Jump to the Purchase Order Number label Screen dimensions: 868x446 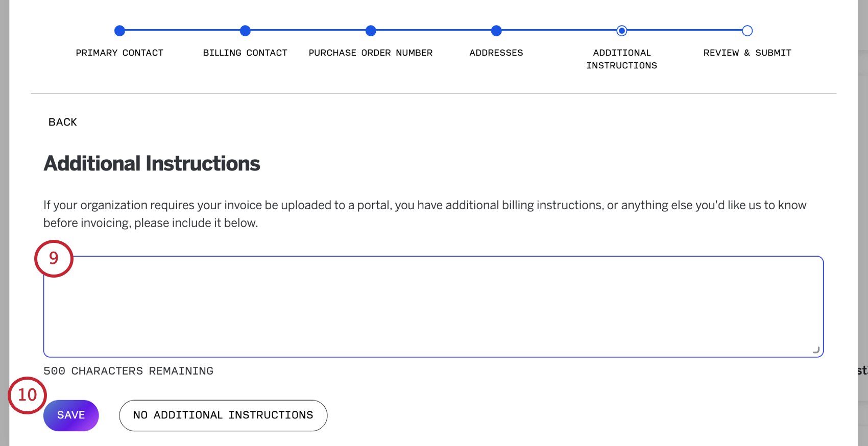pos(371,53)
